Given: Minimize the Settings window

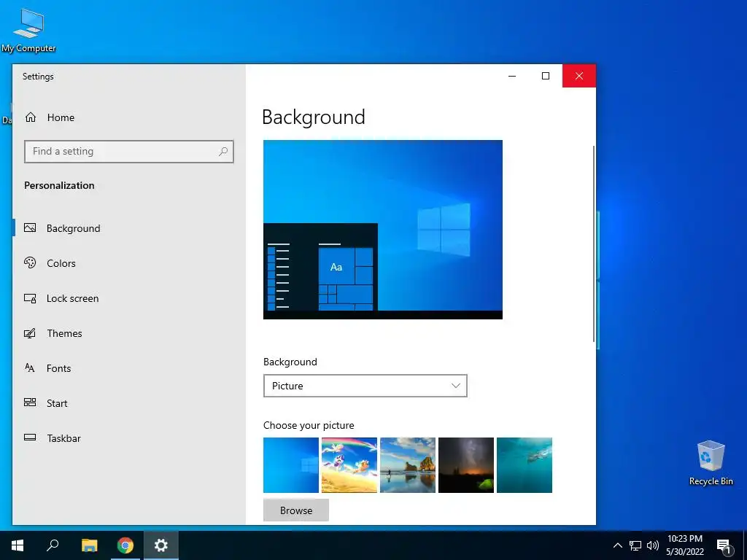Looking at the screenshot, I should [512, 76].
